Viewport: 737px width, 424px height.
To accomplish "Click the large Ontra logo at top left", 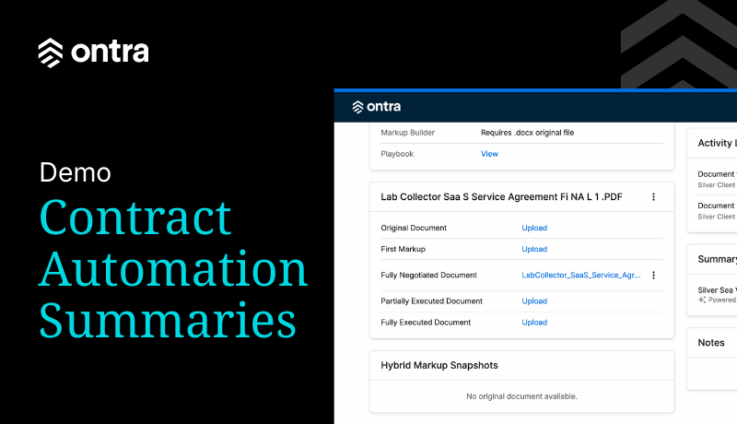I will click(93, 52).
